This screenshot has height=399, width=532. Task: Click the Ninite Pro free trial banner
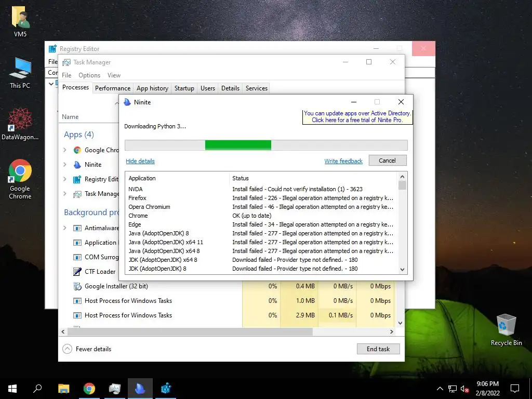click(357, 117)
